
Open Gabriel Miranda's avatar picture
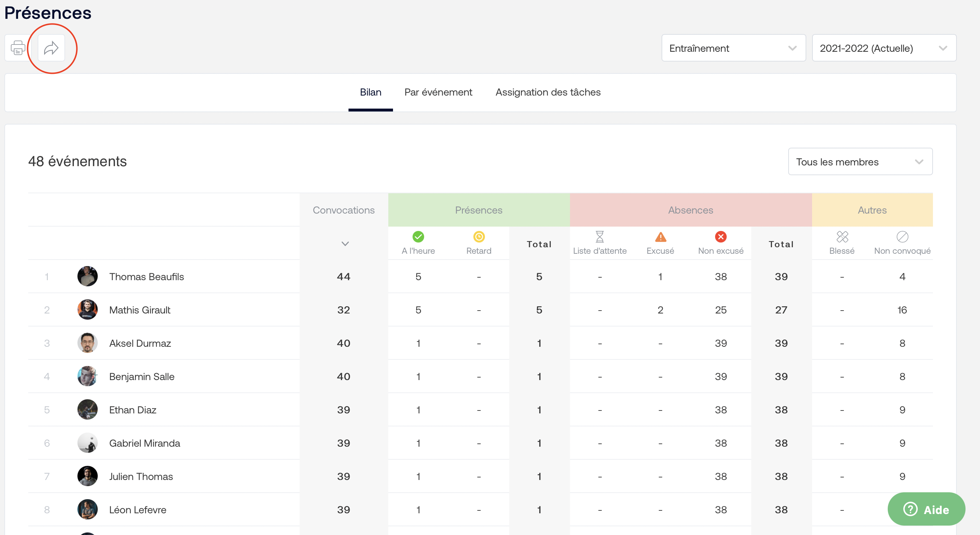[x=88, y=443]
